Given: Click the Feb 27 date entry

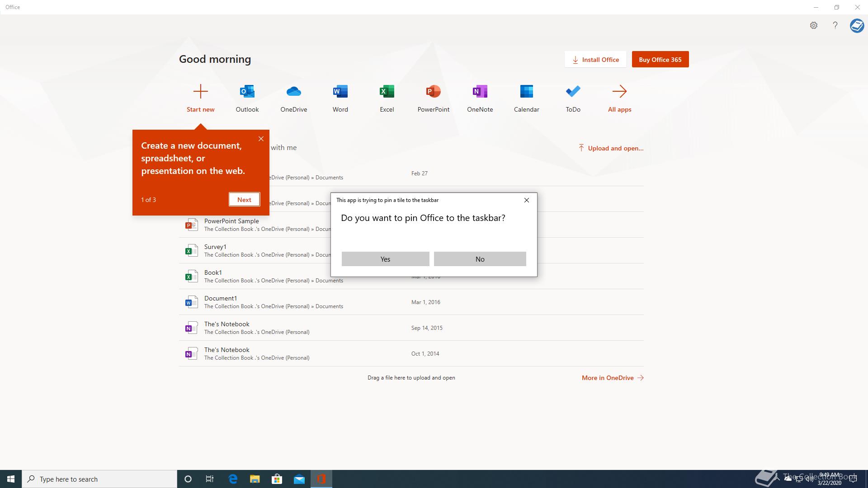Looking at the screenshot, I should click(x=420, y=173).
